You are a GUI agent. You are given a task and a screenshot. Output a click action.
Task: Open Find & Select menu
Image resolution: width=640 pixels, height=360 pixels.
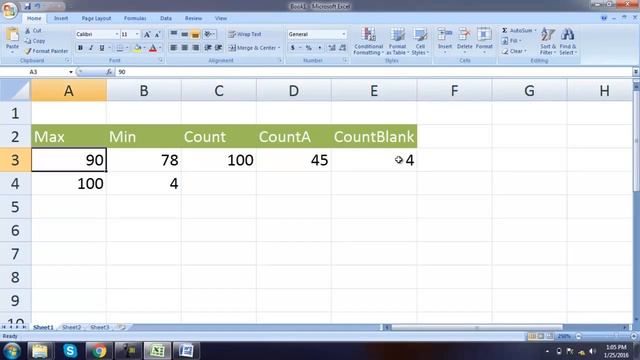coord(567,41)
